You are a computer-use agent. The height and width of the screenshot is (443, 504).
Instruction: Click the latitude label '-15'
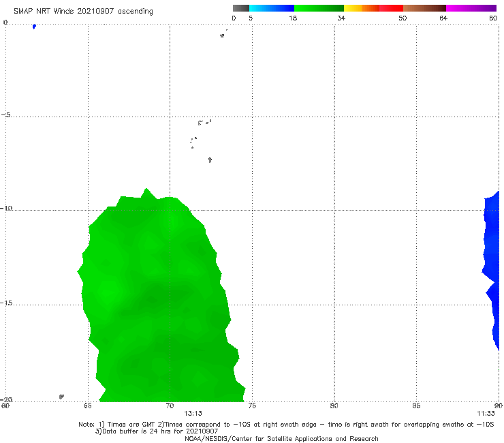click(6, 303)
